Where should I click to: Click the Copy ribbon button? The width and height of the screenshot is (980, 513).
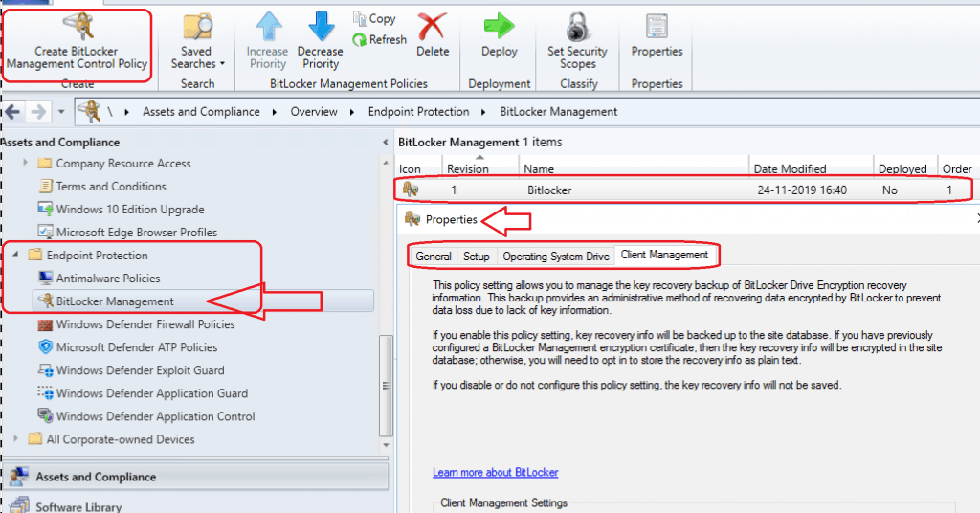point(374,18)
